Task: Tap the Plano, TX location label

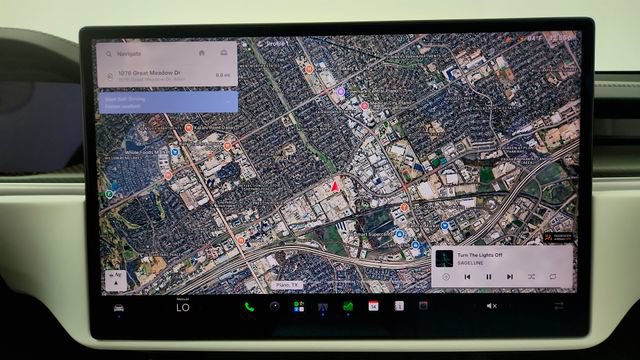Action: click(288, 285)
